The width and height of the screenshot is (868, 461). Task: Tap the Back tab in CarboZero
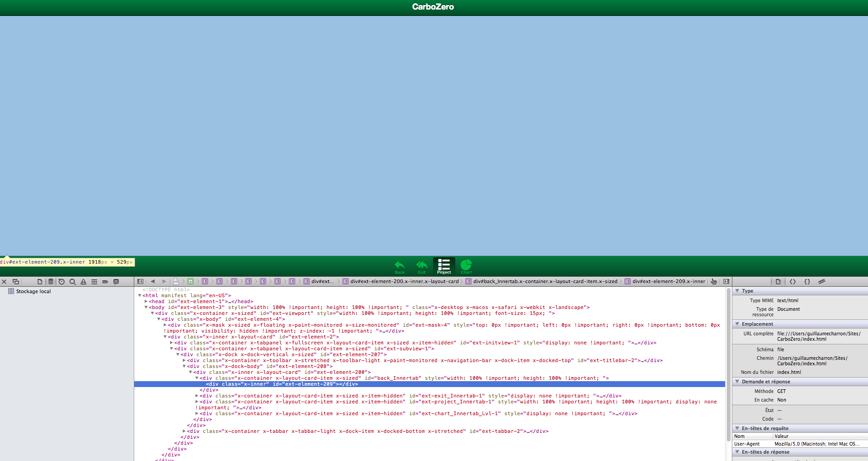click(400, 267)
